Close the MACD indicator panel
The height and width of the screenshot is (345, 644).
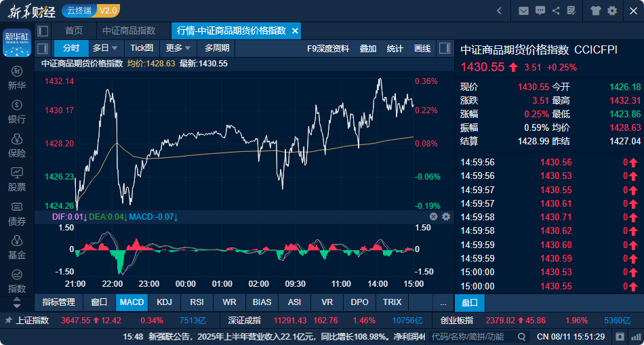[434, 216]
